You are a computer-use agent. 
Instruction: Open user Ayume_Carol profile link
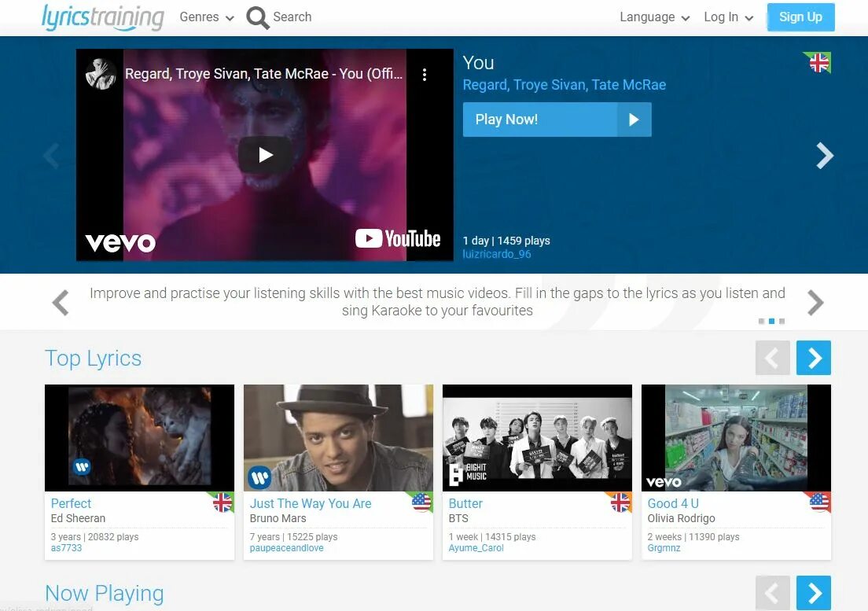476,548
